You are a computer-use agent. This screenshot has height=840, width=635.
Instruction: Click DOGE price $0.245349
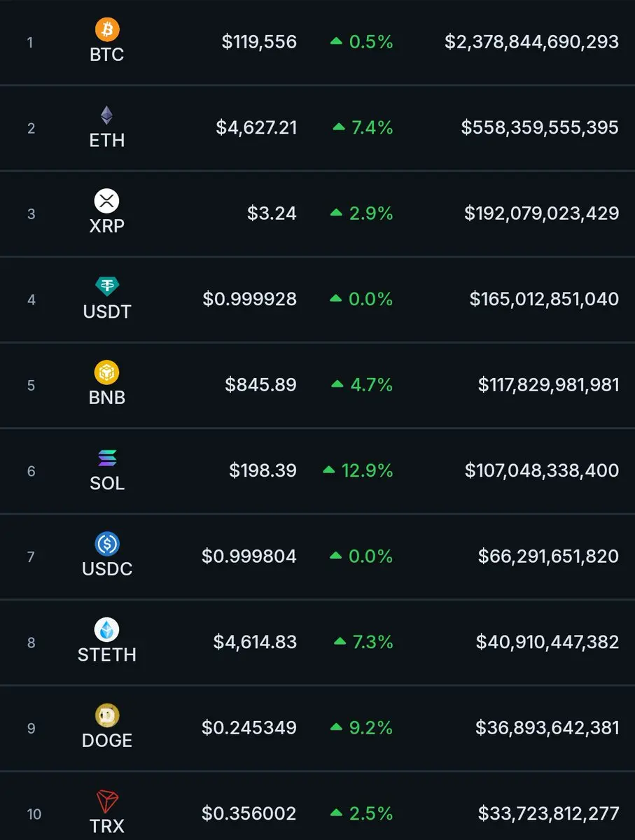(249, 728)
